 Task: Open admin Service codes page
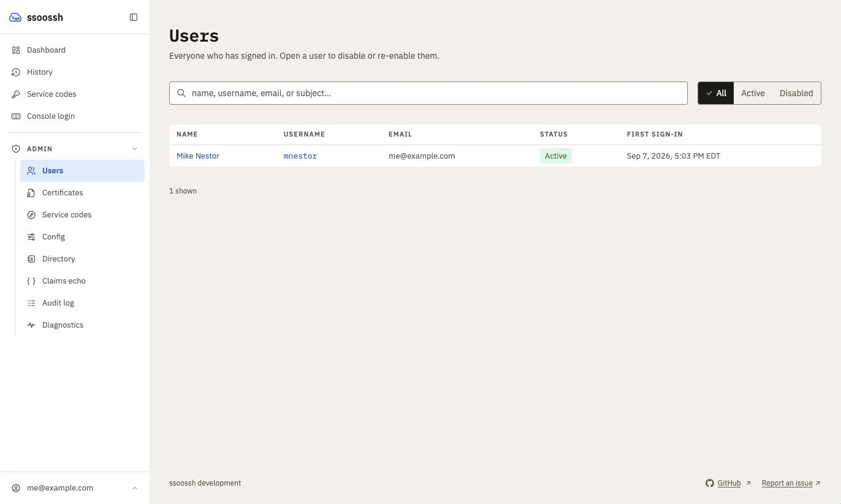pos(82,215)
